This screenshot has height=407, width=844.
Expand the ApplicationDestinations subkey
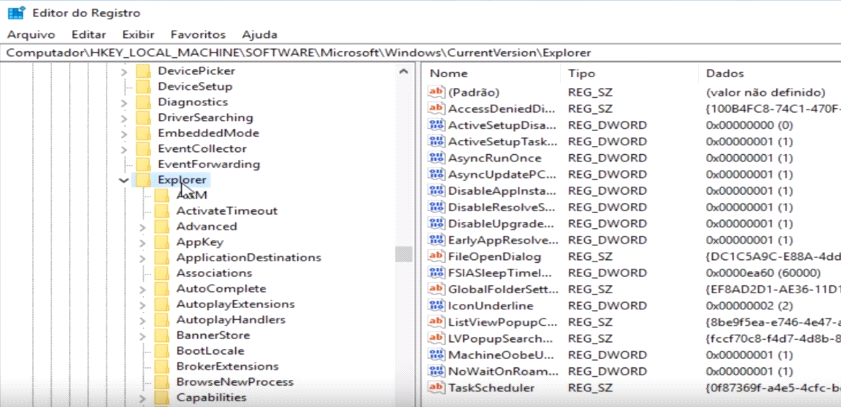point(143,258)
